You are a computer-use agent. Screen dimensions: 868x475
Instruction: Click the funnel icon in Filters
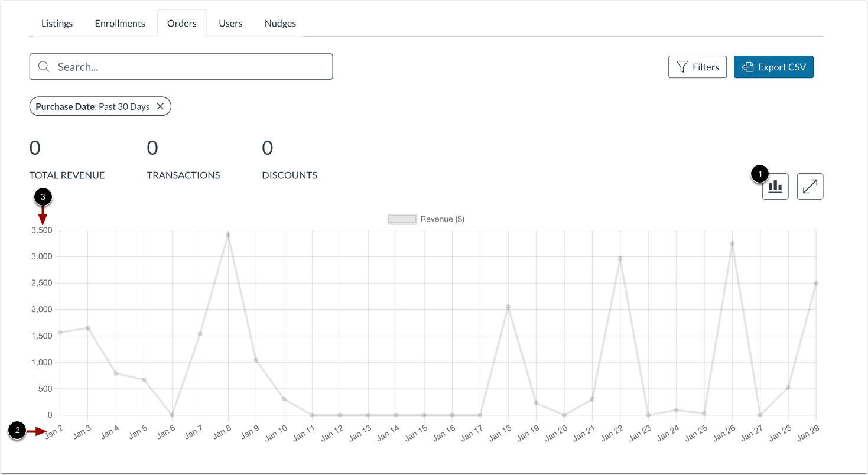pos(681,67)
